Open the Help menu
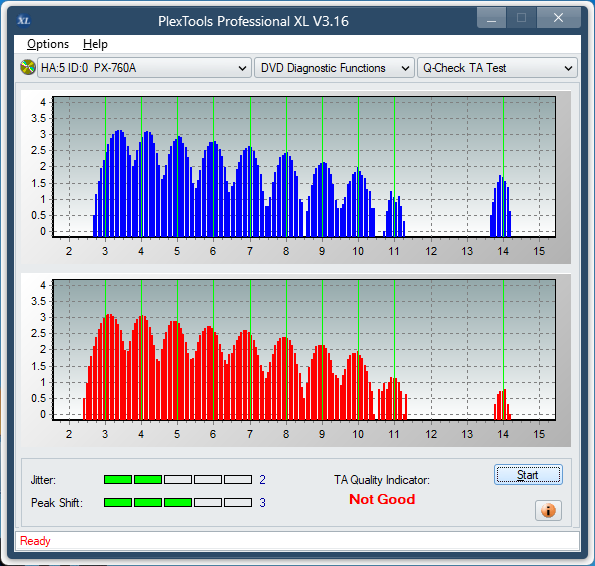The width and height of the screenshot is (595, 566). [95, 44]
